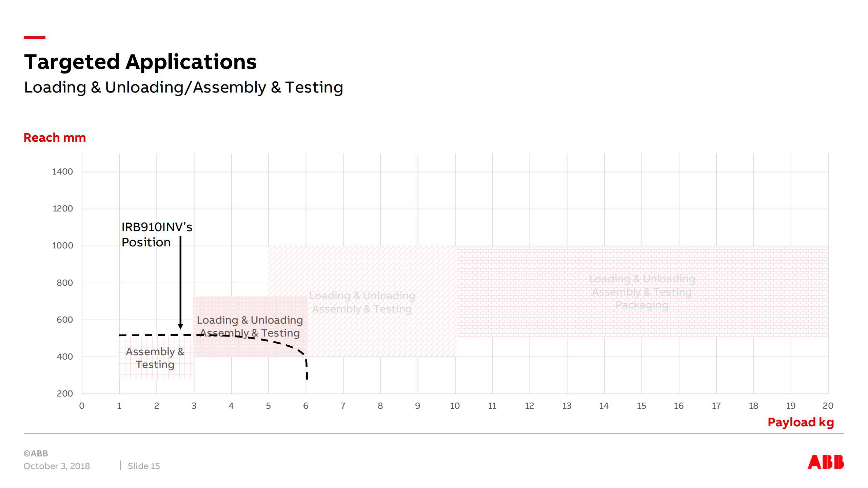Viewport: 868px width, 488px height.
Task: Click the "Reach mm" axis label
Action: (x=55, y=138)
